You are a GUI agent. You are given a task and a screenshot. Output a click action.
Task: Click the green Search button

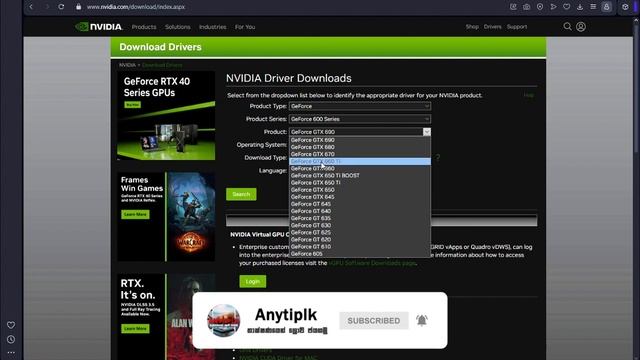pyautogui.click(x=241, y=194)
